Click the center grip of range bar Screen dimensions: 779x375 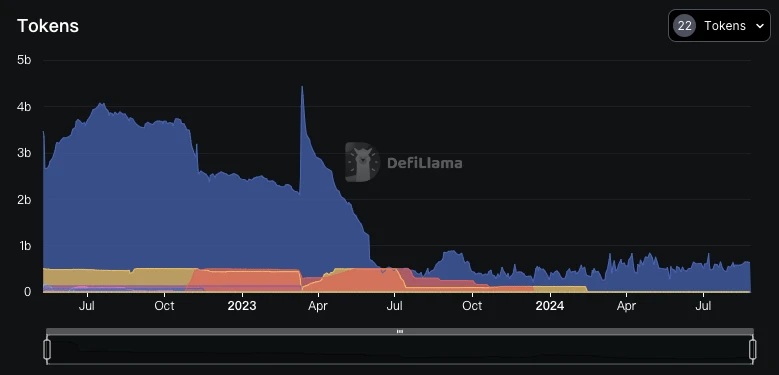[400, 331]
